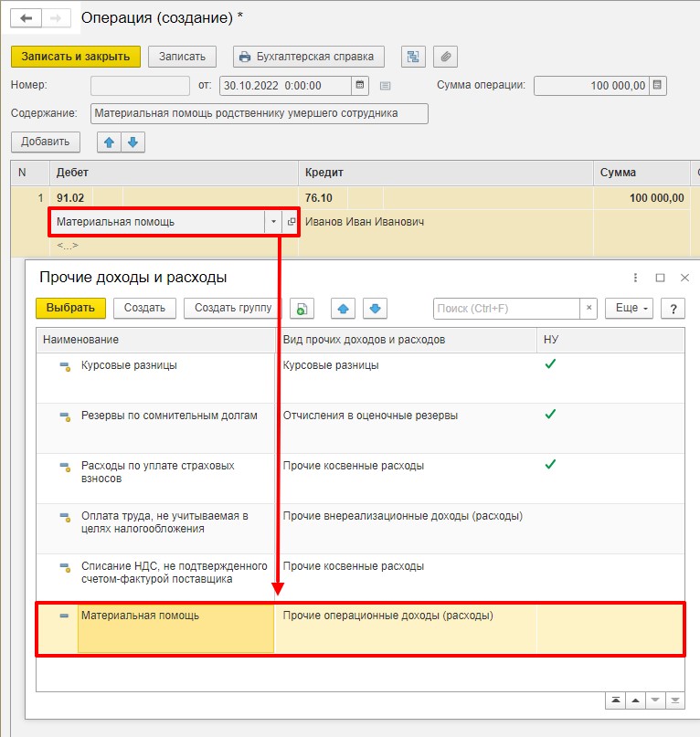Jump to the first item in list
This screenshot has height=737, width=700.
[x=615, y=700]
